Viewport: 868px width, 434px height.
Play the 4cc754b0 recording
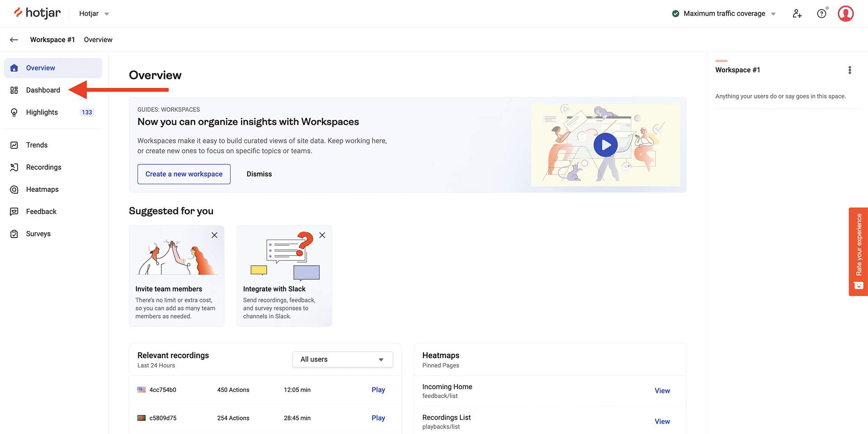378,390
